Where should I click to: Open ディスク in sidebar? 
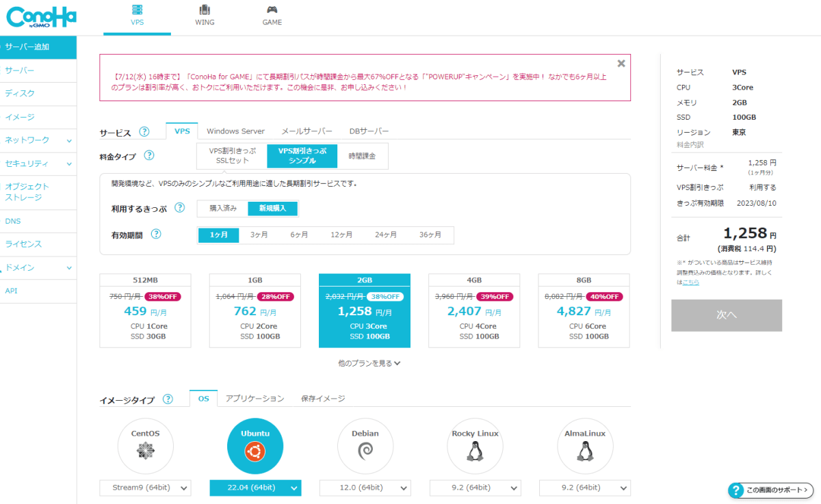(38, 94)
